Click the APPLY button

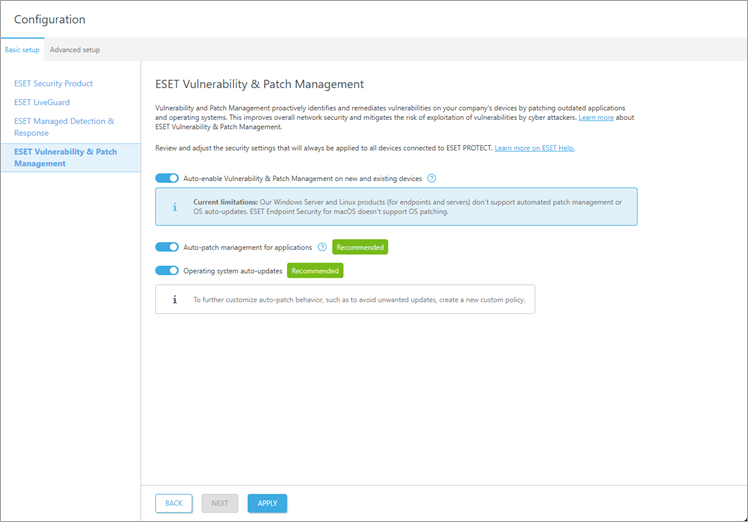[x=267, y=503]
